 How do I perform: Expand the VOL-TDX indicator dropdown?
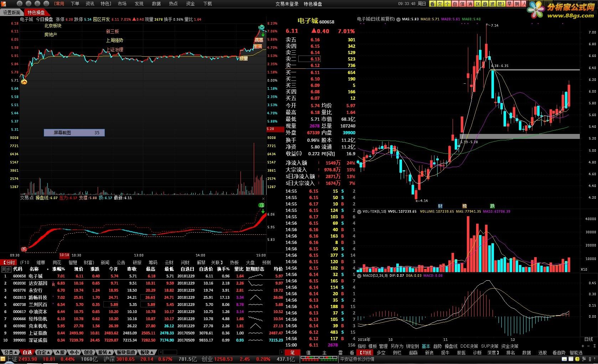(359, 212)
